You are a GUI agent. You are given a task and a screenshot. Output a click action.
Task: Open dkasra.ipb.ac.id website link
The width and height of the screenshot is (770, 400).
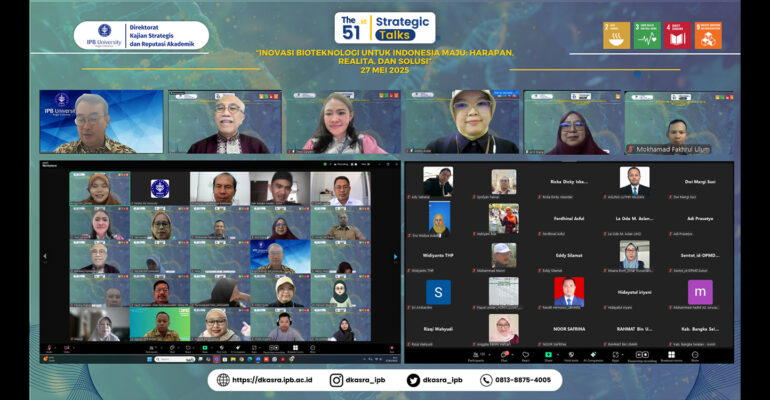pyautogui.click(x=265, y=380)
